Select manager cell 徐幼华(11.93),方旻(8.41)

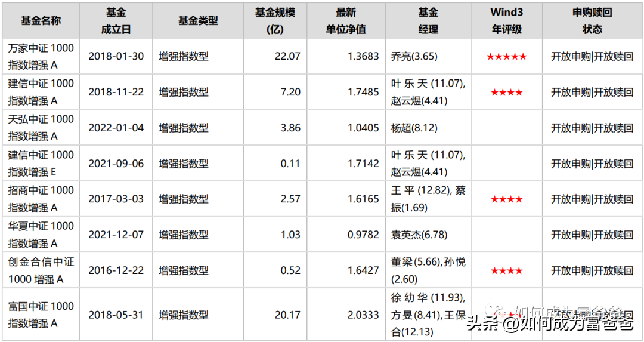tap(428, 315)
